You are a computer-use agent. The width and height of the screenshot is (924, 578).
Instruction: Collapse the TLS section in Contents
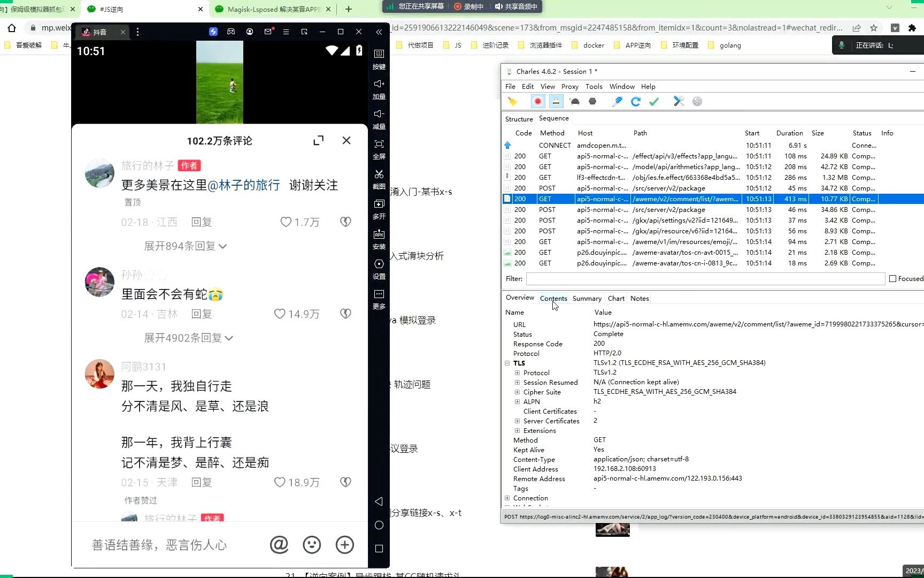click(507, 363)
